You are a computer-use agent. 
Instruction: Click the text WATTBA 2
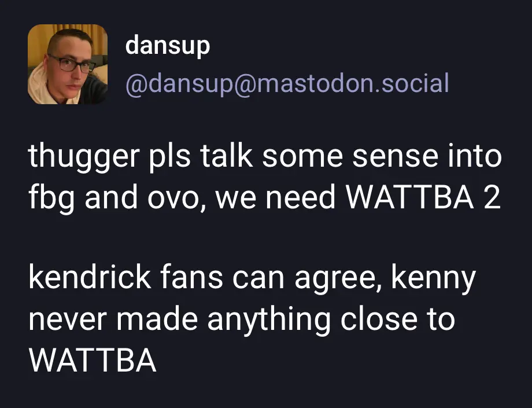coord(423,197)
